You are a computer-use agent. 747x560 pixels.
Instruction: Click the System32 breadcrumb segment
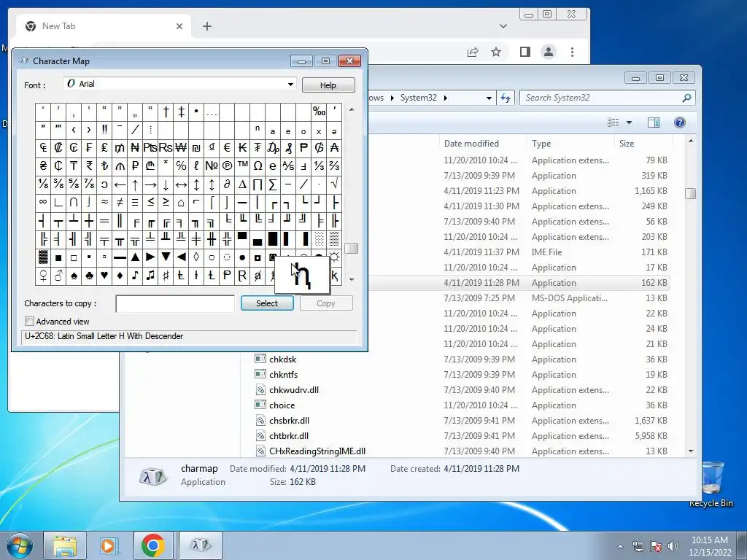point(418,98)
